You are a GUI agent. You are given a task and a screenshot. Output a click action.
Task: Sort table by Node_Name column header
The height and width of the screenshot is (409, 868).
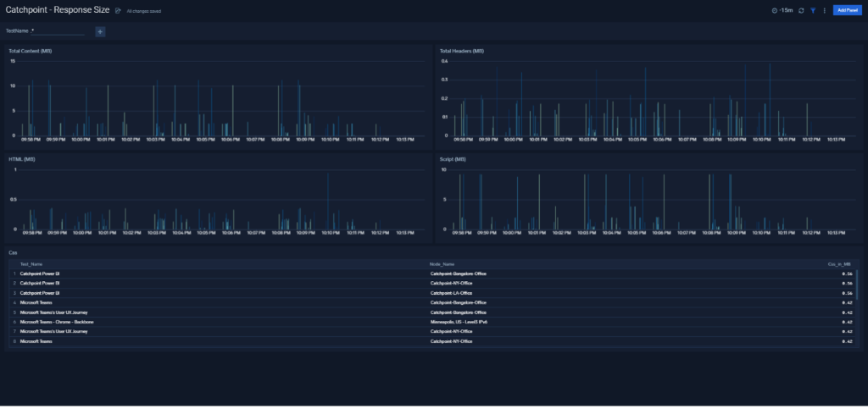442,264
